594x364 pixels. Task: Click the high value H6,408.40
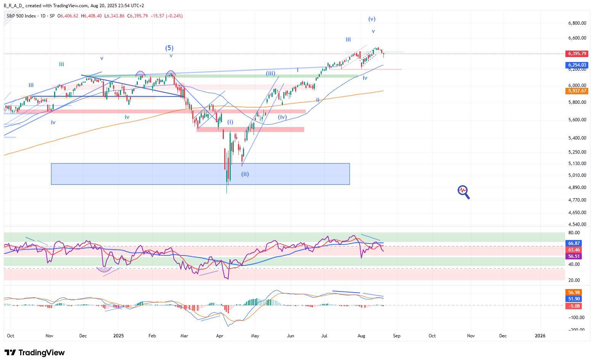click(92, 16)
